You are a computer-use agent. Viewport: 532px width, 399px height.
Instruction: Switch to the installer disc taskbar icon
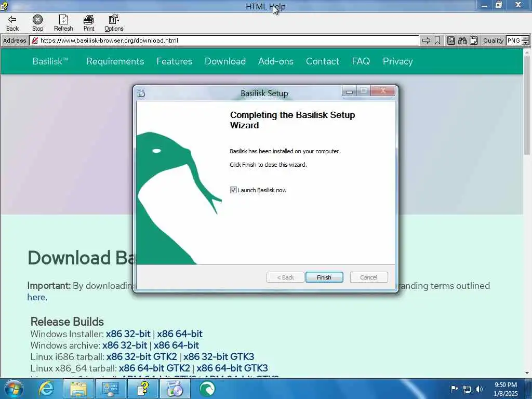tap(175, 389)
